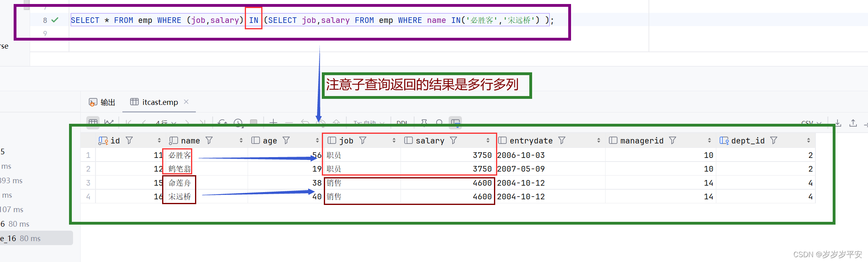Close the itcast.emp tab

coord(186,102)
